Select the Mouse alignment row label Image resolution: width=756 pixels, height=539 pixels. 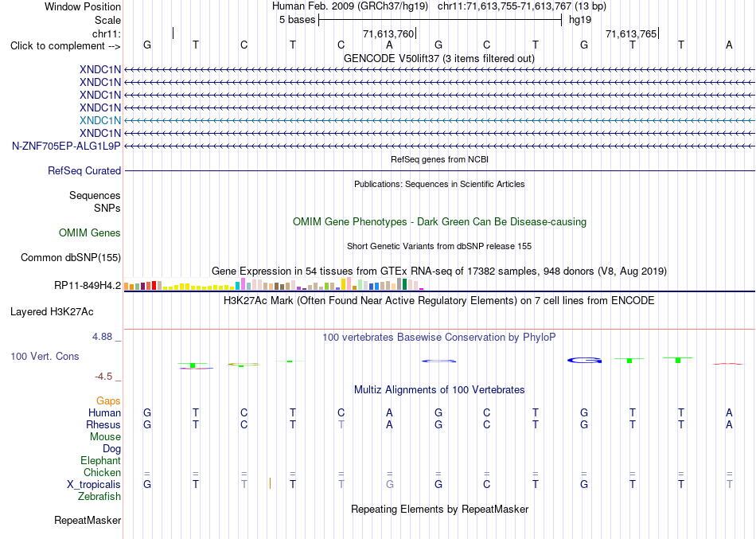coord(105,437)
